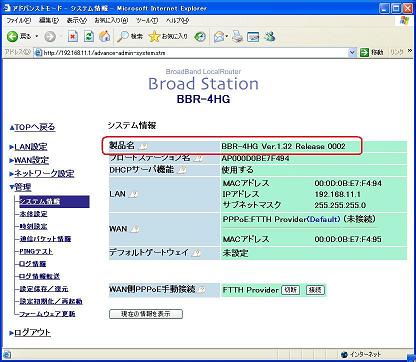Click help icon beside ブロードステーション名

tap(198, 158)
